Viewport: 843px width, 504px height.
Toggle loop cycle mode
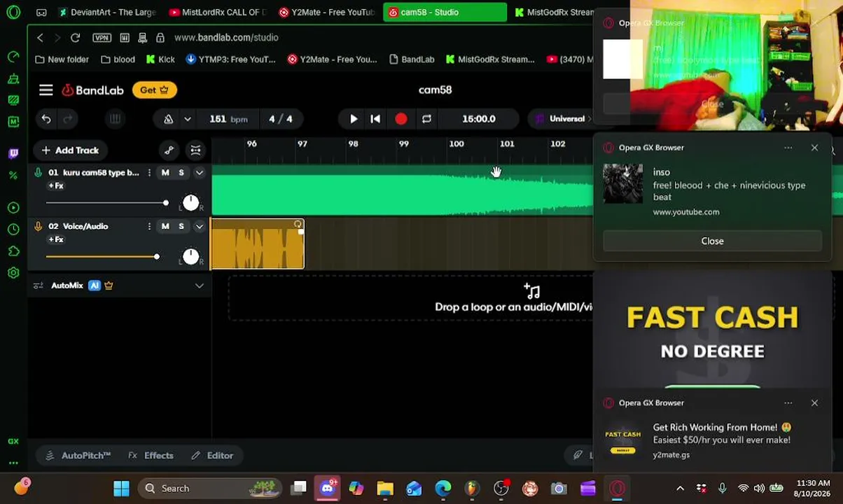click(426, 119)
